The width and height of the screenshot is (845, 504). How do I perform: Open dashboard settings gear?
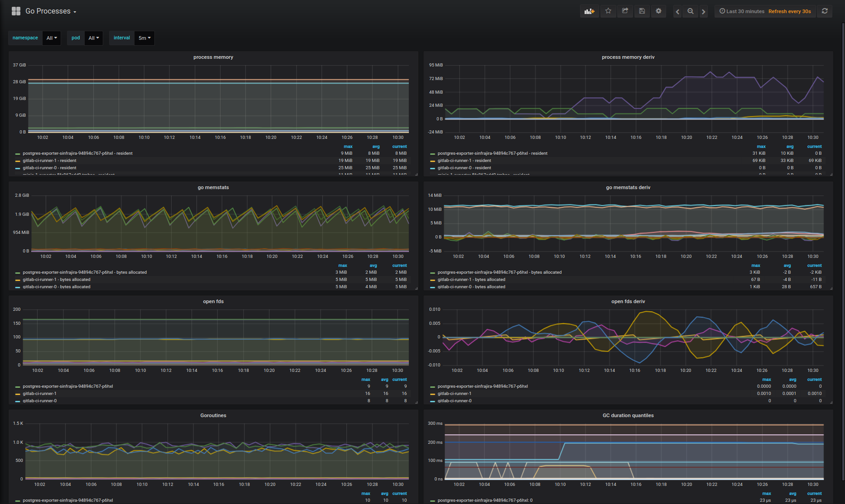coord(658,11)
